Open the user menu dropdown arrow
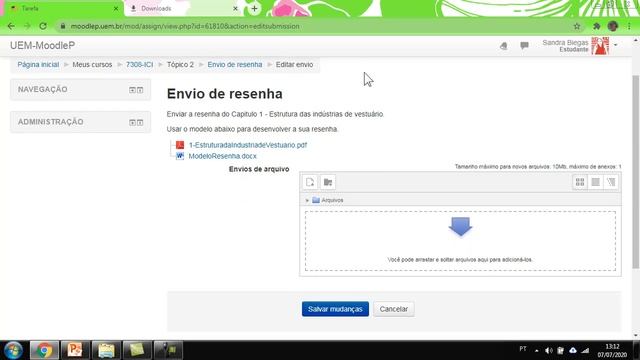This screenshot has height=360, width=640. (x=616, y=45)
